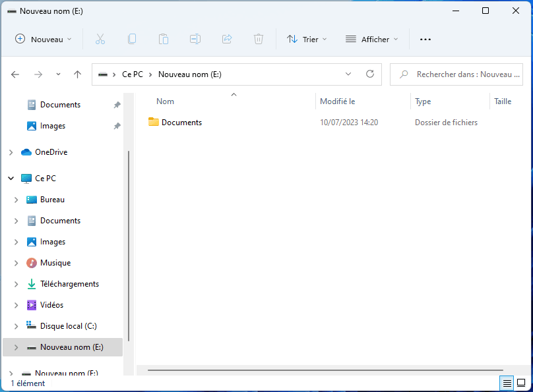The image size is (533, 392).
Task: Refresh the current folder view
Action: click(370, 74)
